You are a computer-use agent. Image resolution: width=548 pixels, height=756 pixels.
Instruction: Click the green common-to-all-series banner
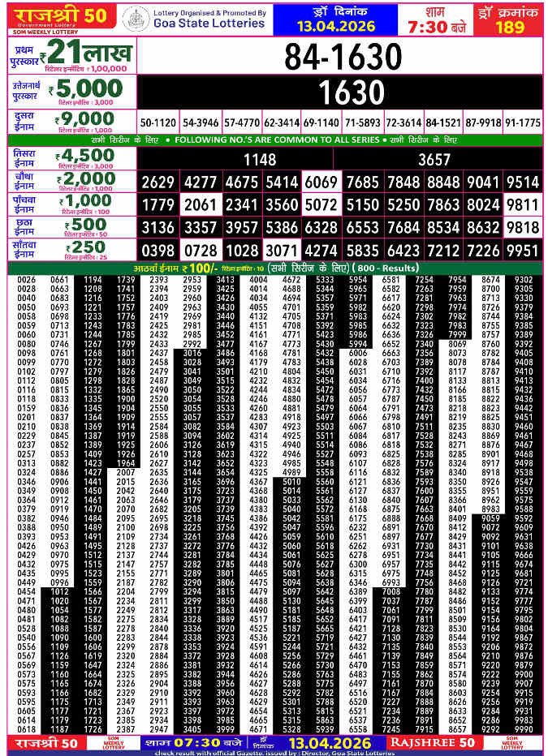(x=274, y=140)
